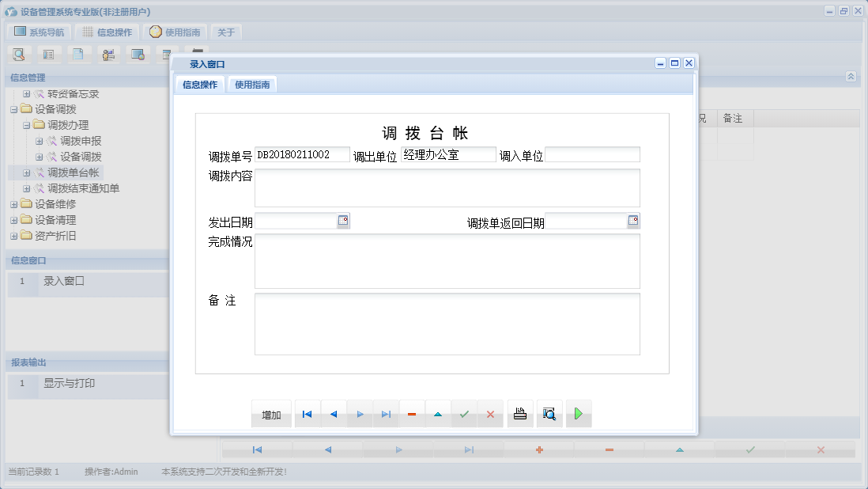
Task: Jump to the last record using navigator
Action: point(386,413)
